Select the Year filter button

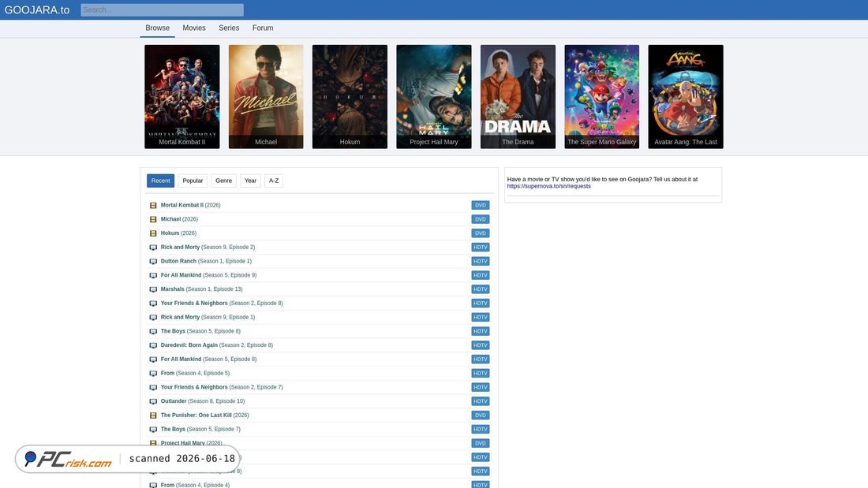pos(250,181)
